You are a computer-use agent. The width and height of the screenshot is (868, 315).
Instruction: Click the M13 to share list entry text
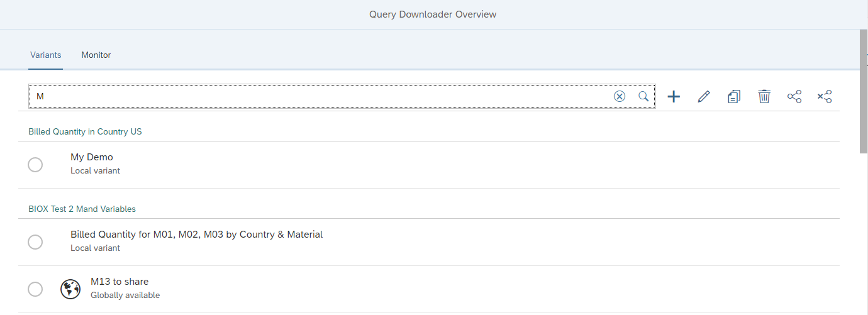tap(120, 282)
